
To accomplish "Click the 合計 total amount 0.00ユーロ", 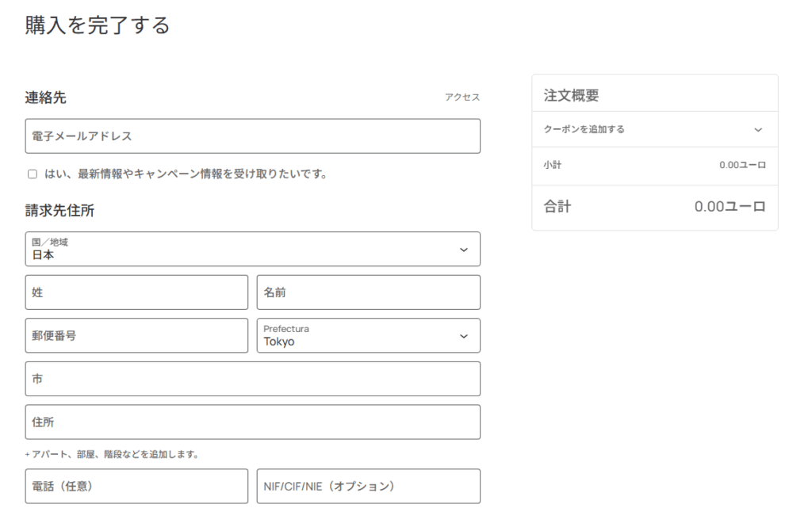I will [730, 207].
